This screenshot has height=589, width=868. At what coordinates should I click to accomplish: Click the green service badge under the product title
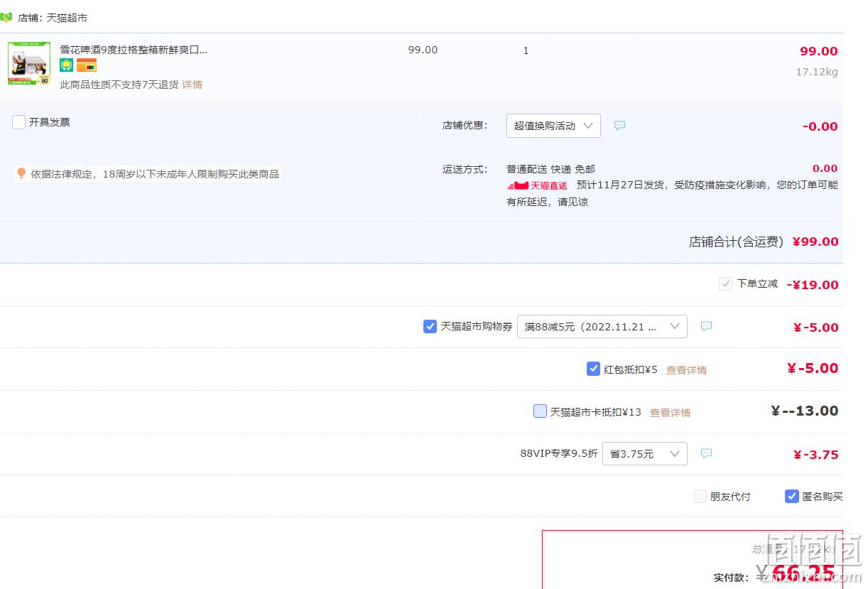67,65
